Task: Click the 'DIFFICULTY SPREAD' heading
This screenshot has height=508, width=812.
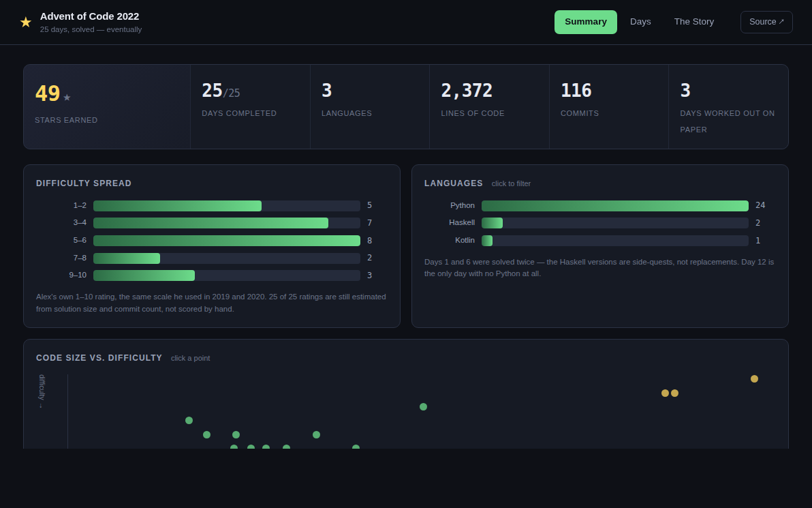Action: click(84, 183)
